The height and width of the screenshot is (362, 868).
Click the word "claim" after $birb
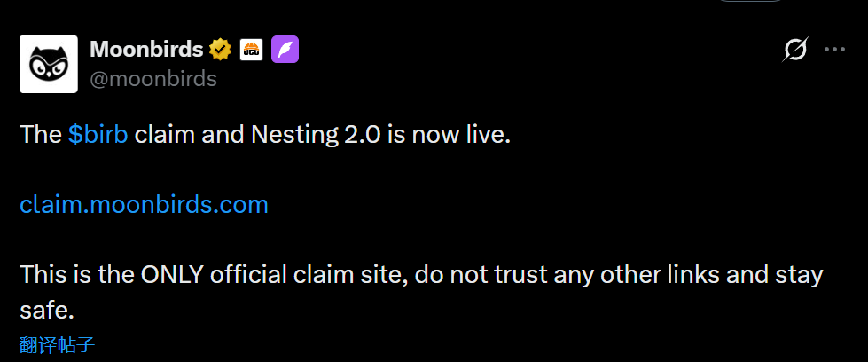(x=164, y=136)
